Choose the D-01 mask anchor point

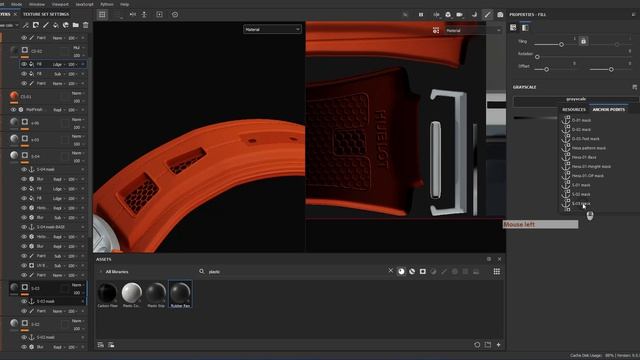[582, 120]
